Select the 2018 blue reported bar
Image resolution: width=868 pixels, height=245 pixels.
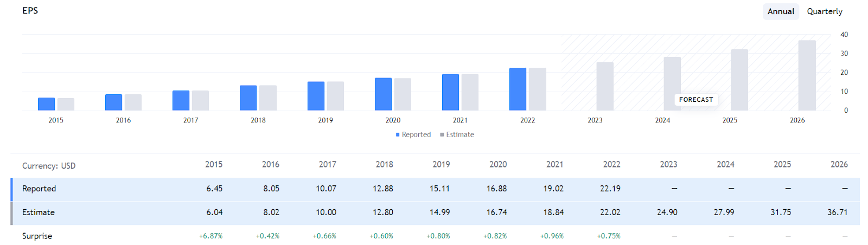point(248,98)
